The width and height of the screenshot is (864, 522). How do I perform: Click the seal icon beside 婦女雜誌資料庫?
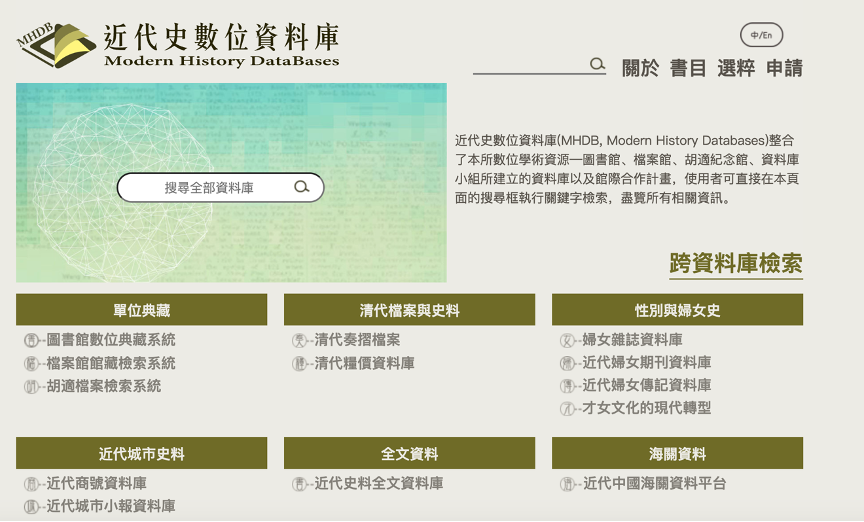567,340
